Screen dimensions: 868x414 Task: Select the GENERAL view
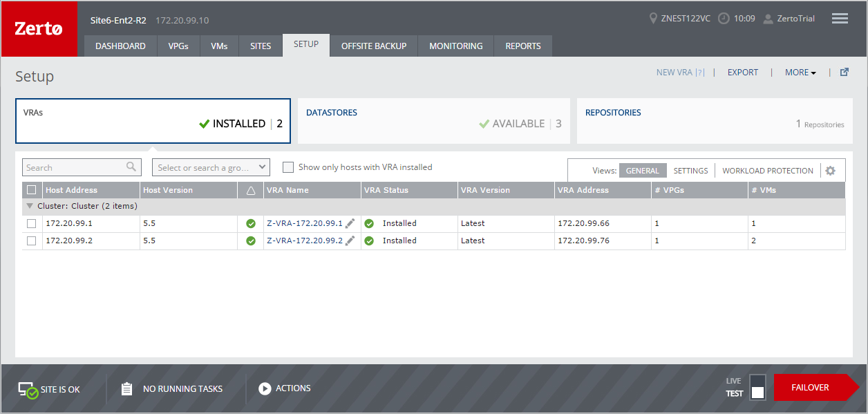pyautogui.click(x=643, y=171)
